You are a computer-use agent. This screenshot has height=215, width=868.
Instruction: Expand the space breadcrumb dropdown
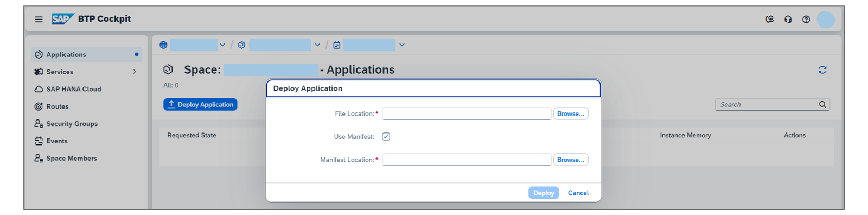click(402, 45)
